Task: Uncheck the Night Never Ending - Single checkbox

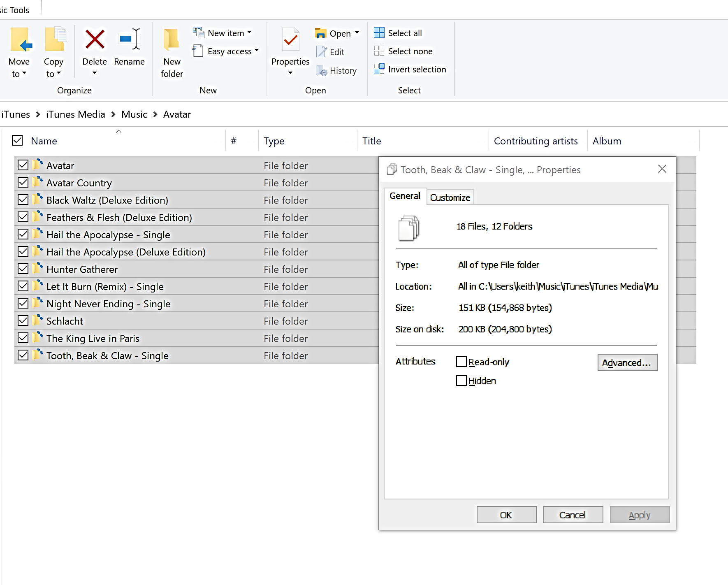Action: point(23,303)
